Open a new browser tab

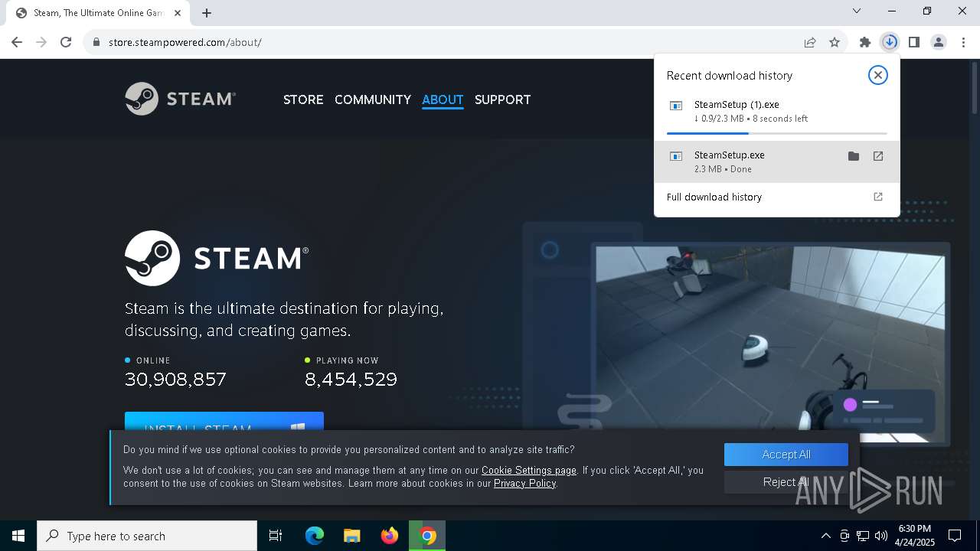coord(207,13)
